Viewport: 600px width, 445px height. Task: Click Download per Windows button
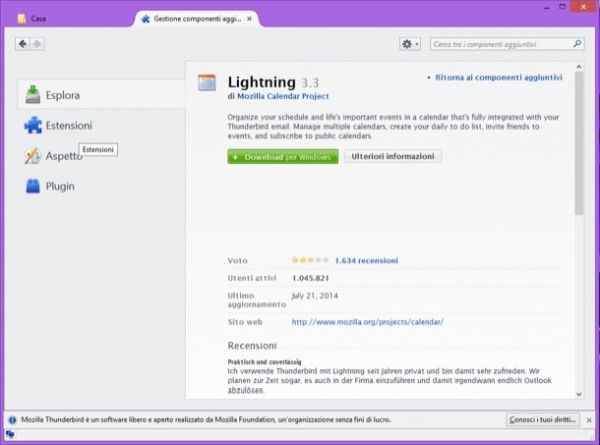(282, 157)
